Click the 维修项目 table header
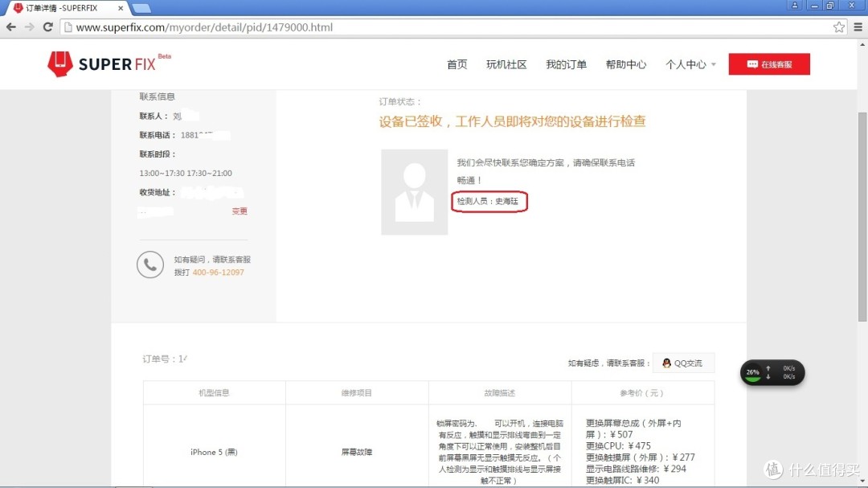 pos(357,392)
